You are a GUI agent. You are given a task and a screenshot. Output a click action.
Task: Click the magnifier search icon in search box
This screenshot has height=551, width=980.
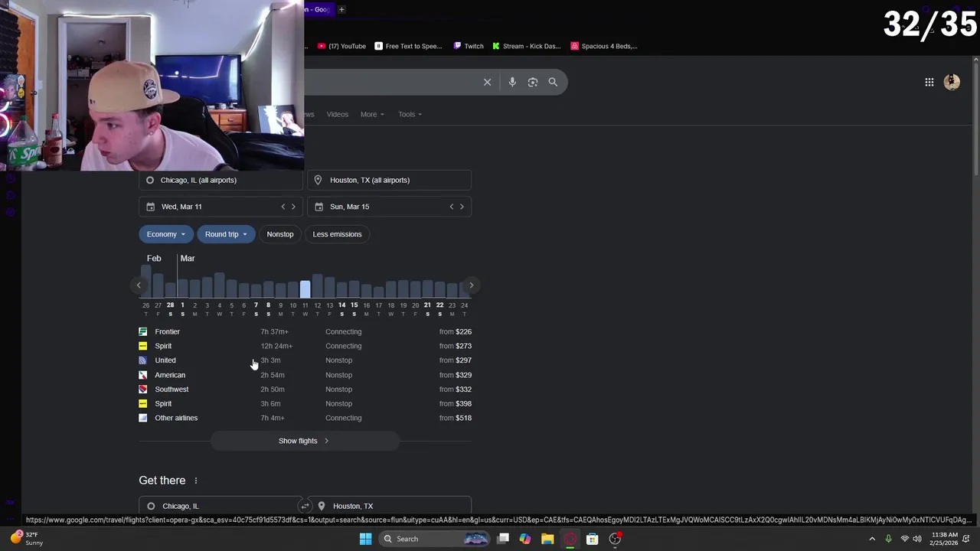pos(553,82)
